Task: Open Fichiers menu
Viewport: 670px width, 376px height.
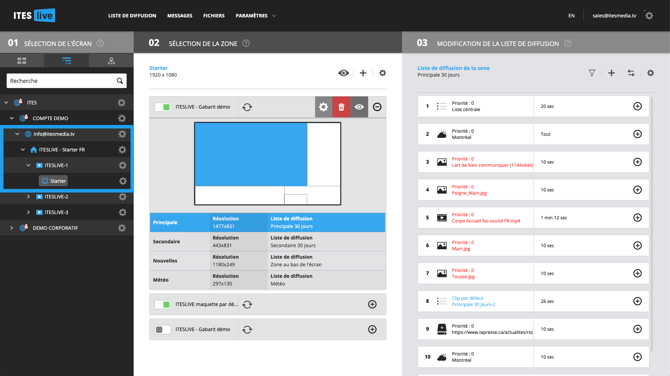Action: pyautogui.click(x=214, y=16)
